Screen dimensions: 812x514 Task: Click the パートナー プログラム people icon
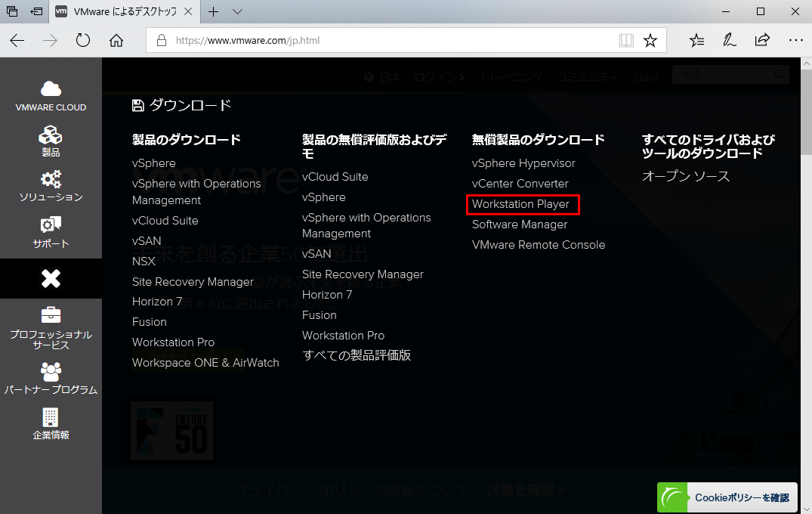coord(51,372)
